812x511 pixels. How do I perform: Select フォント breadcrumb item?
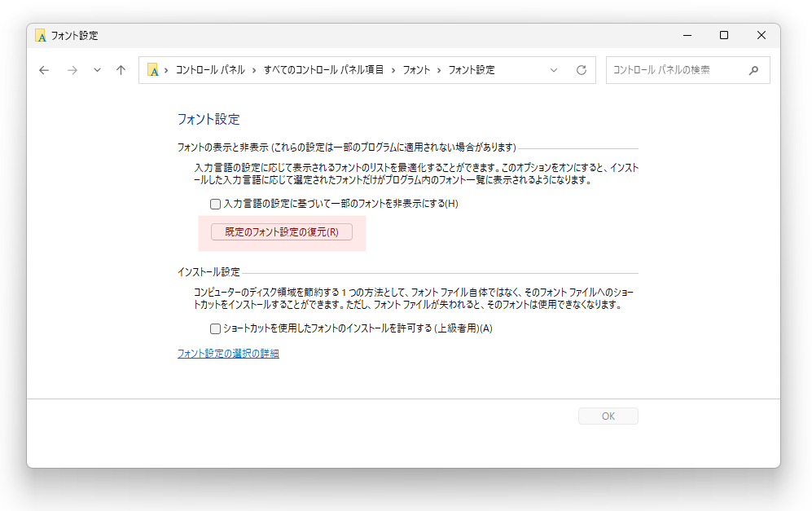click(416, 70)
